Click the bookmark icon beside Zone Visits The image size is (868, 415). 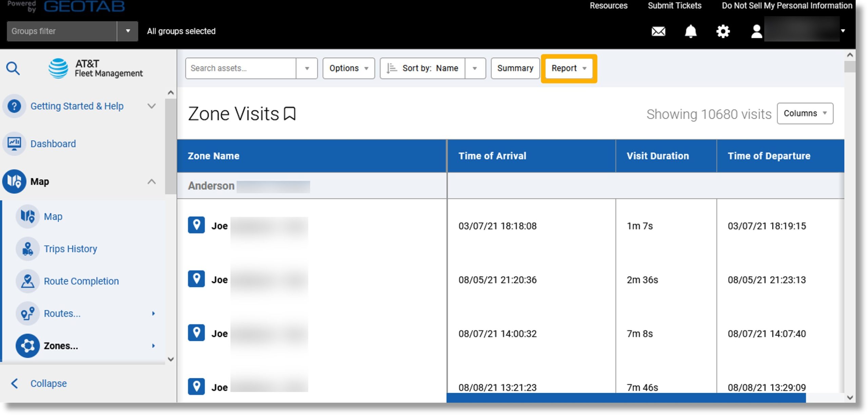tap(290, 114)
